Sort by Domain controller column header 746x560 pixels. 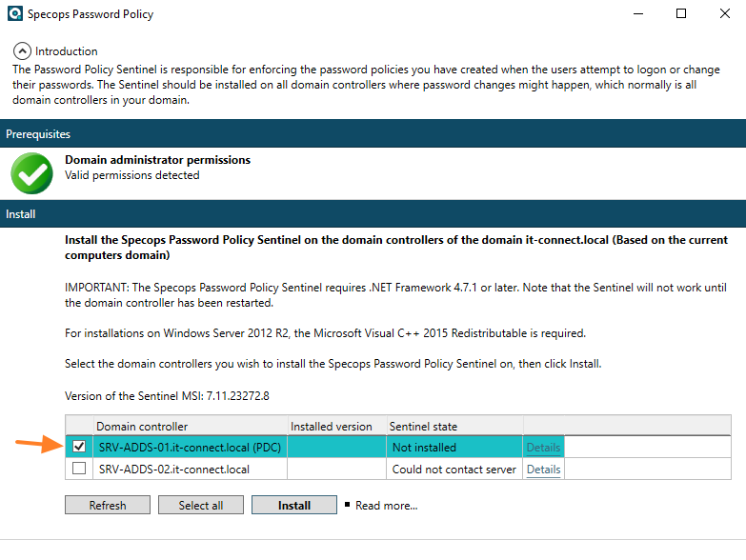point(191,426)
